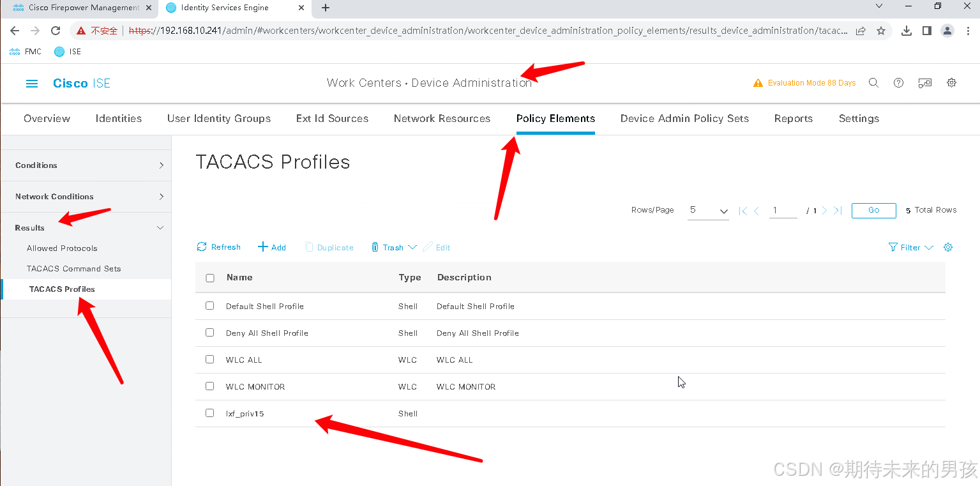Open the ISE search magnifier icon
Screen dimensions: 980x486
(x=874, y=83)
